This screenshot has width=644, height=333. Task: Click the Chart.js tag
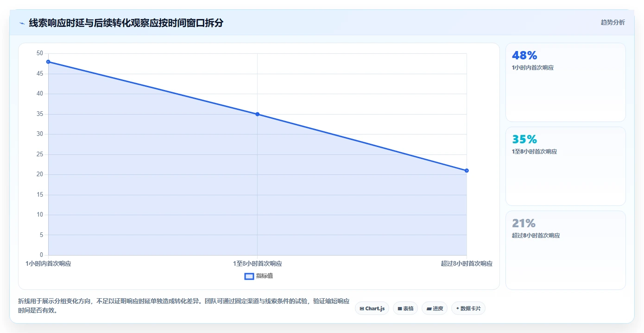click(372, 308)
